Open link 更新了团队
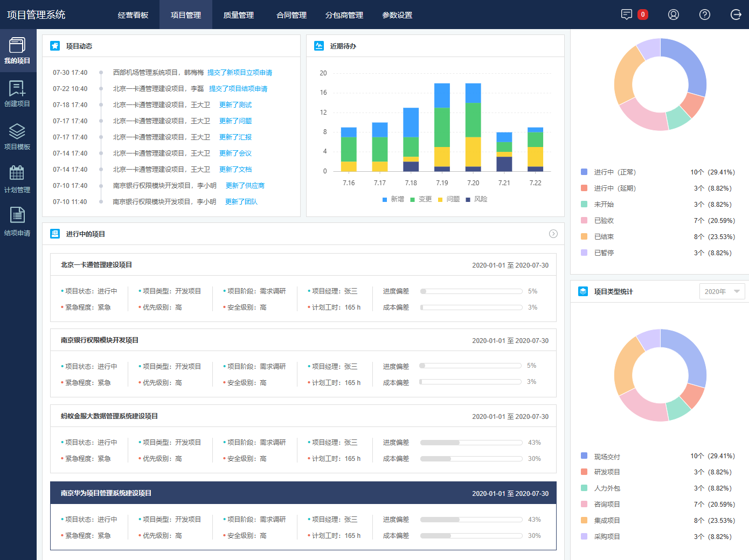Image resolution: width=749 pixels, height=560 pixels. pyautogui.click(x=241, y=202)
